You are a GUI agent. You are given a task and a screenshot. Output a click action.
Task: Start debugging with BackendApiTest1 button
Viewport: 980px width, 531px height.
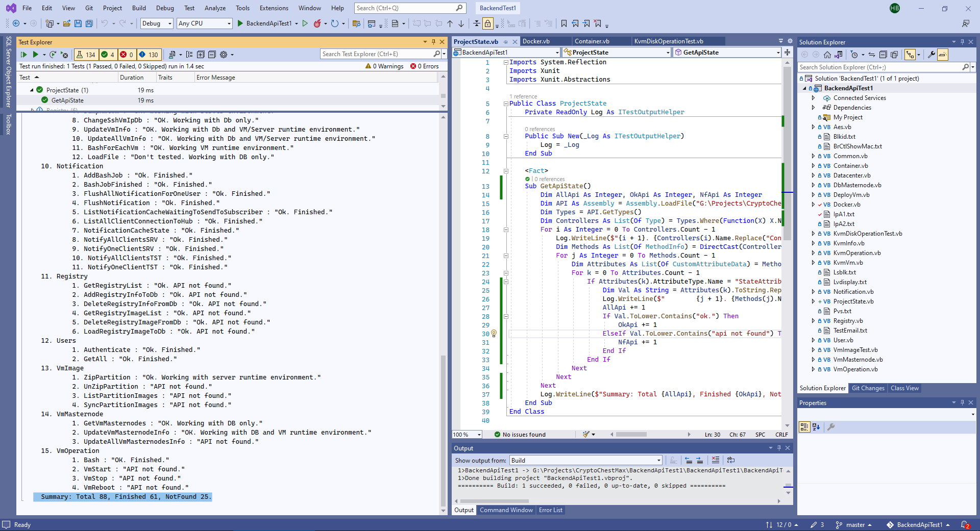click(264, 23)
